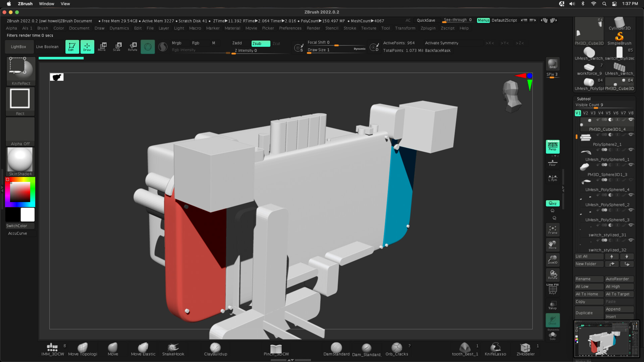
Task: Toggle Persp perspective mode
Action: tap(552, 146)
